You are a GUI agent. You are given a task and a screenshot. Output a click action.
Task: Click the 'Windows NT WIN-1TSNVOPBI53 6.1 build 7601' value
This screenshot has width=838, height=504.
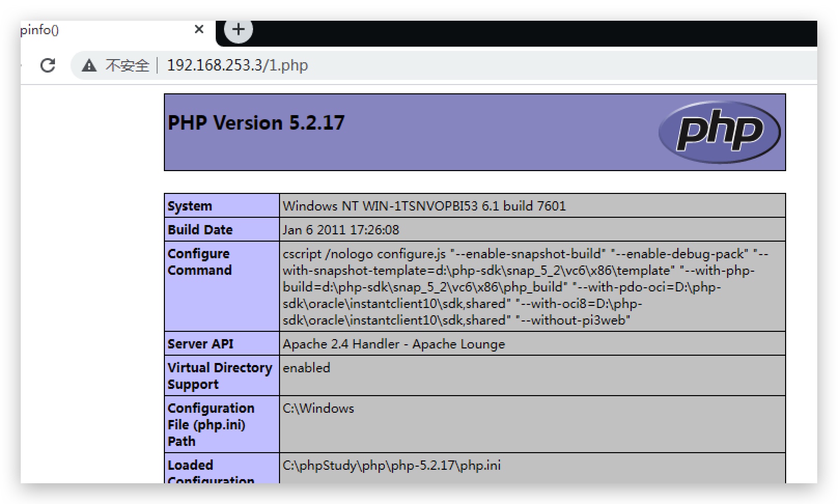click(424, 206)
